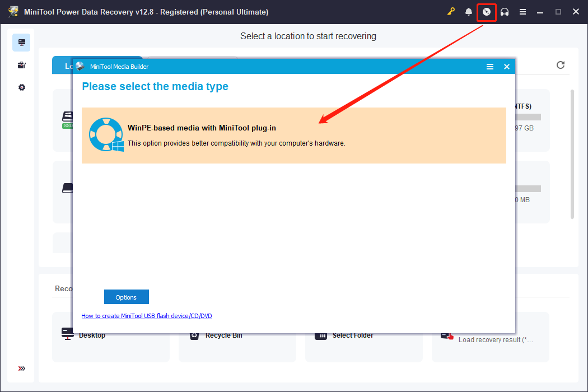
Task: Expand the sidebar with the double-arrow chevron
Action: coord(21,368)
